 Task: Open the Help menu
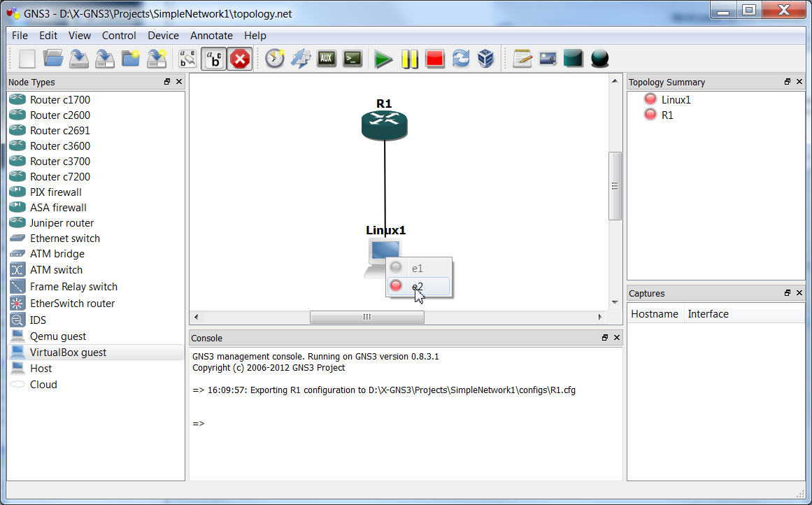pos(255,35)
